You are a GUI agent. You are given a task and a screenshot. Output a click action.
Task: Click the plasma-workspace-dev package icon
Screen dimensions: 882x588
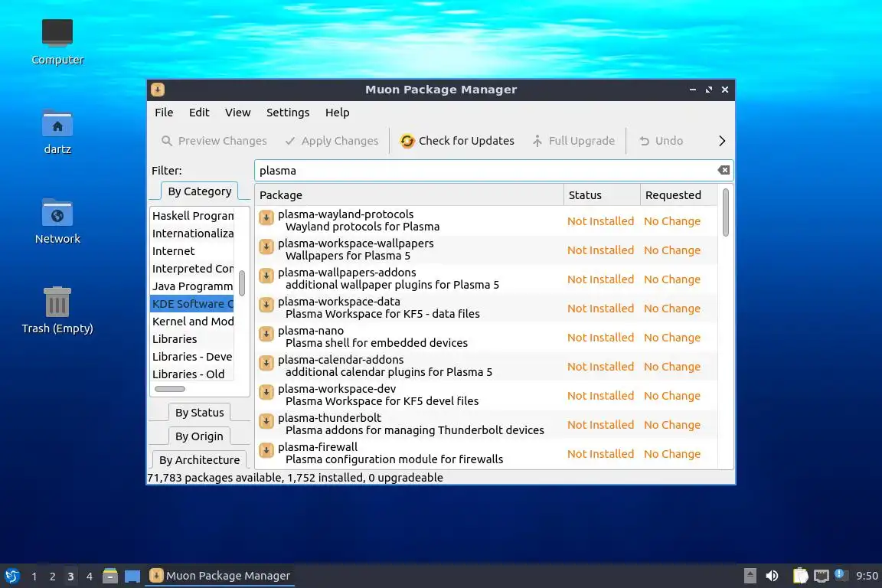(266, 392)
